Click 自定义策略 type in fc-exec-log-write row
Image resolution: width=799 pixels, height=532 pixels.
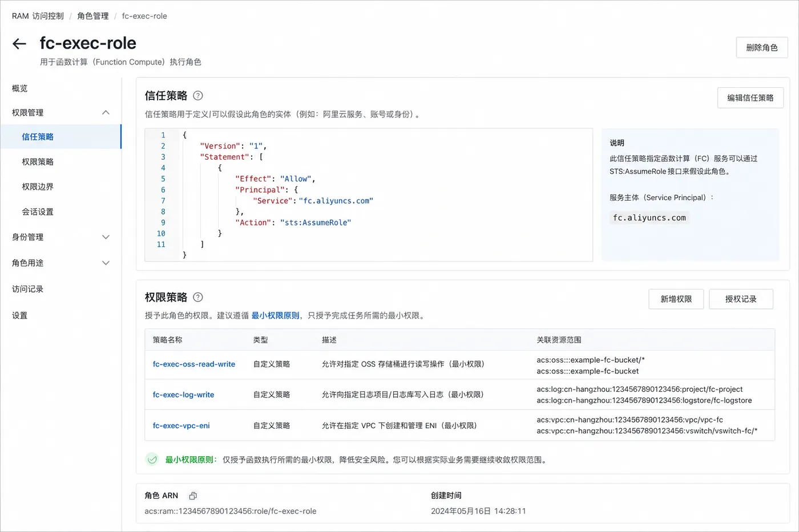tap(272, 395)
